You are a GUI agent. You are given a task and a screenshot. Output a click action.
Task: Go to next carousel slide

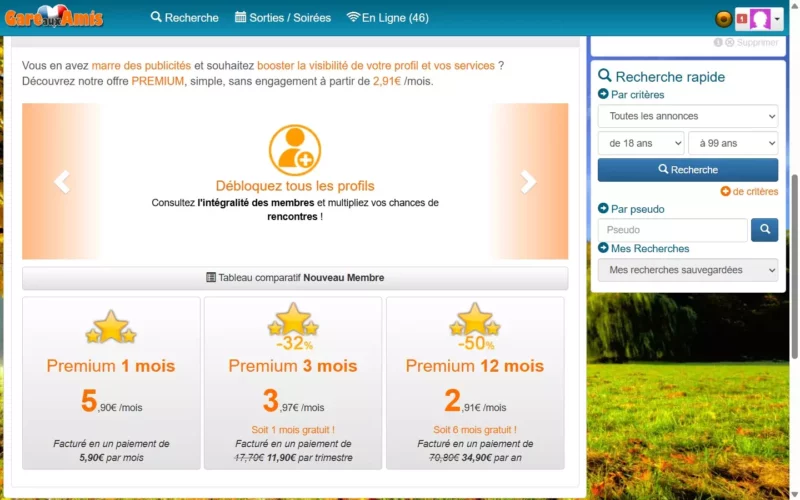click(528, 182)
